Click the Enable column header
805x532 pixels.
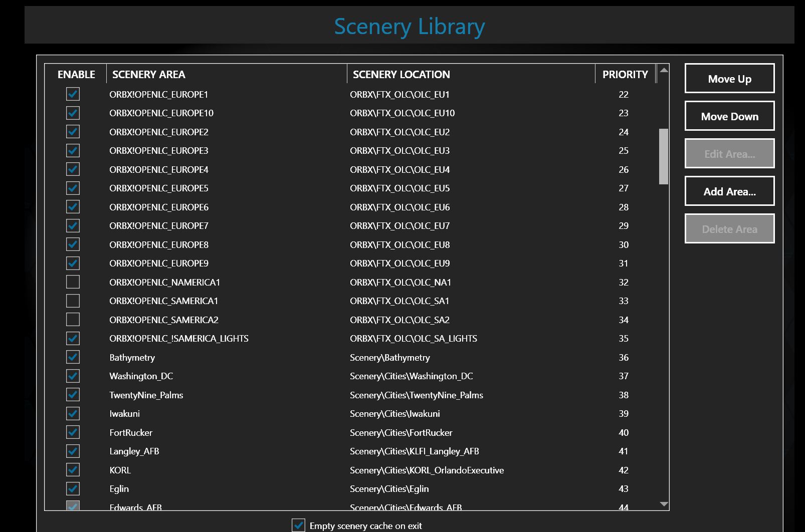pyautogui.click(x=76, y=75)
